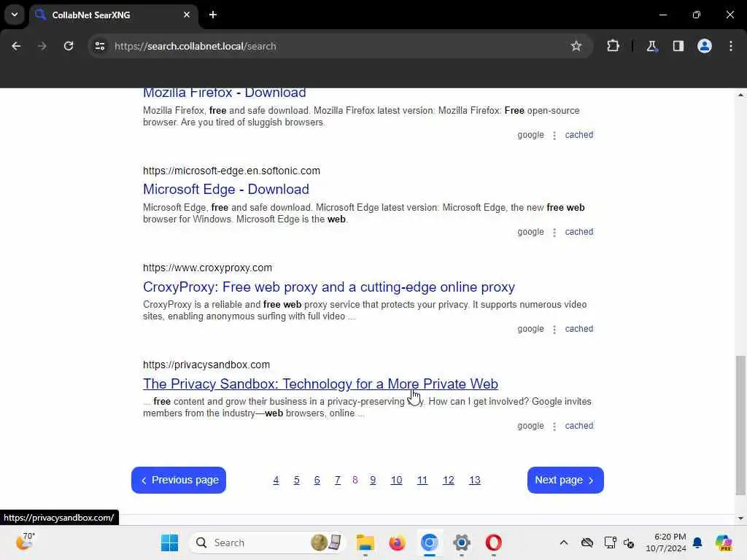The image size is (747, 560).
Task: Close the CollabNet SearXNG tab
Action: (x=187, y=15)
